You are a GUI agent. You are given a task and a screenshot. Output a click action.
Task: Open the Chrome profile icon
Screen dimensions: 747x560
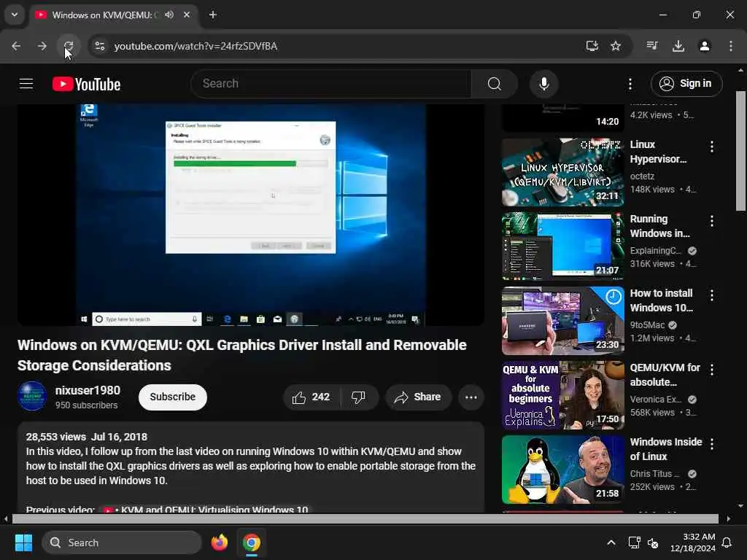[x=705, y=46]
